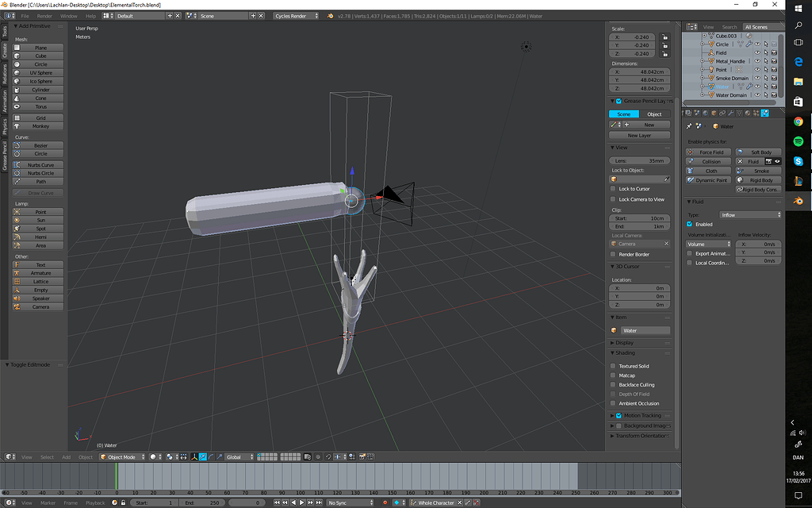This screenshot has height=508, width=812.
Task: Enable Dynamic Paint physics
Action: pos(708,180)
